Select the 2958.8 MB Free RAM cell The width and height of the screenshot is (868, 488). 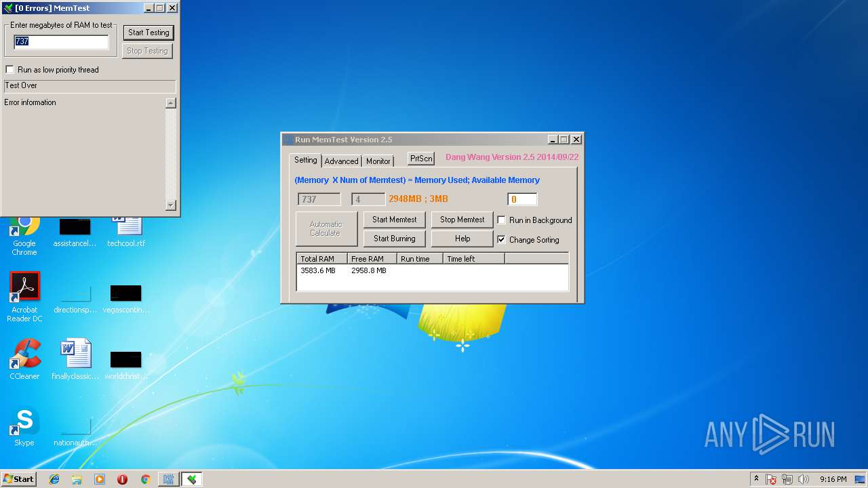[369, 270]
